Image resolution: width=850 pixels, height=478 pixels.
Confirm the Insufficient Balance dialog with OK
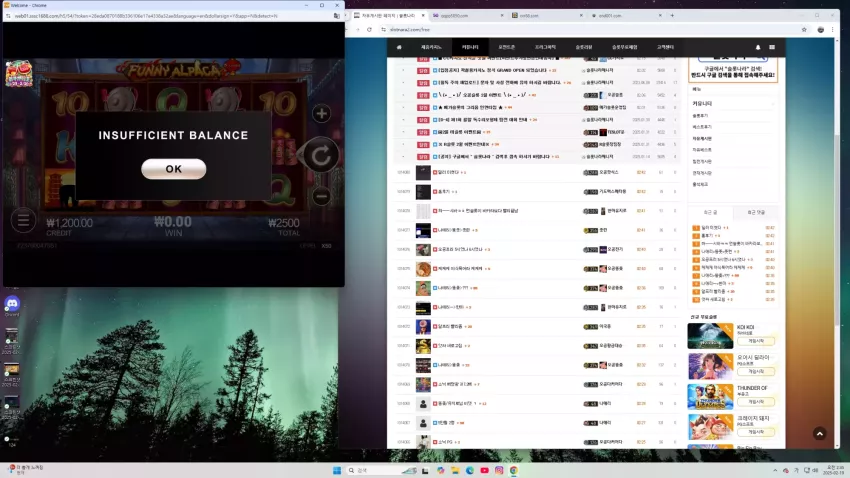pos(173,169)
